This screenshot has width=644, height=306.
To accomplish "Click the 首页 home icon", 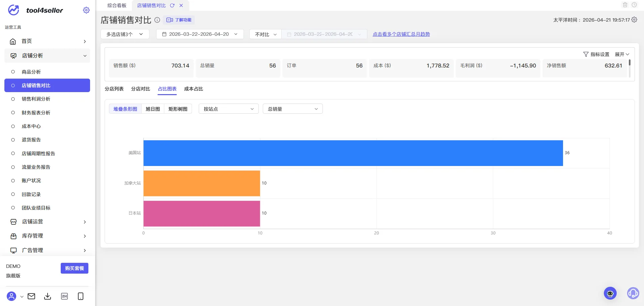I will pyautogui.click(x=13, y=41).
